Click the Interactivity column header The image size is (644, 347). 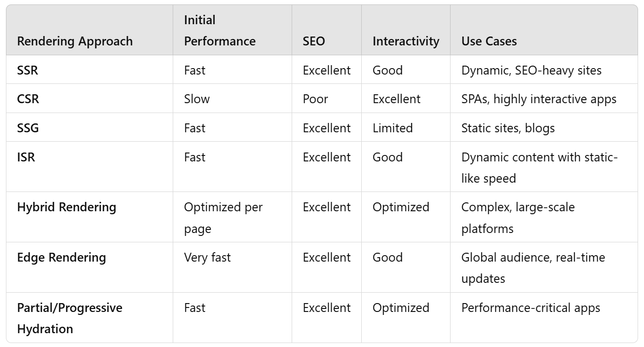pyautogui.click(x=406, y=41)
